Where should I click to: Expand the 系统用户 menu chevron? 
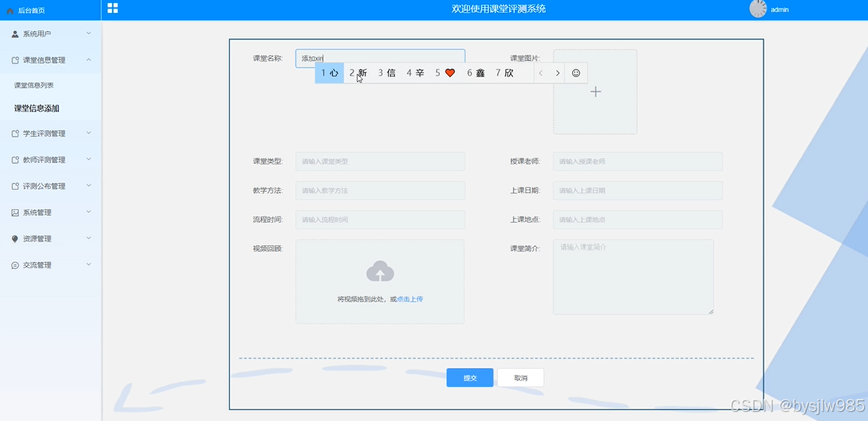pos(89,34)
